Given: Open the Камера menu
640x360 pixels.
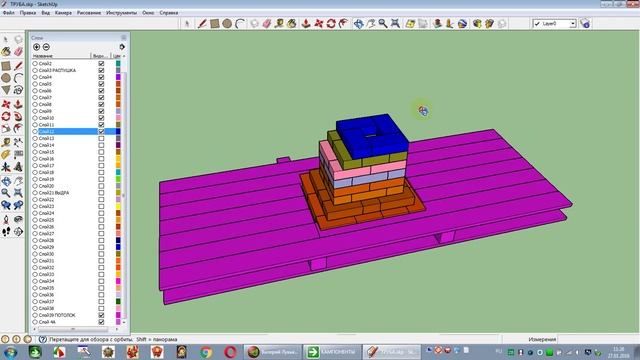Looking at the screenshot, I should tap(63, 13).
